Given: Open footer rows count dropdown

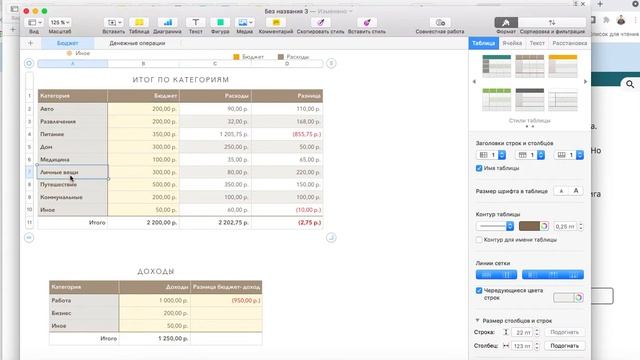Looking at the screenshot, I should click(569, 155).
